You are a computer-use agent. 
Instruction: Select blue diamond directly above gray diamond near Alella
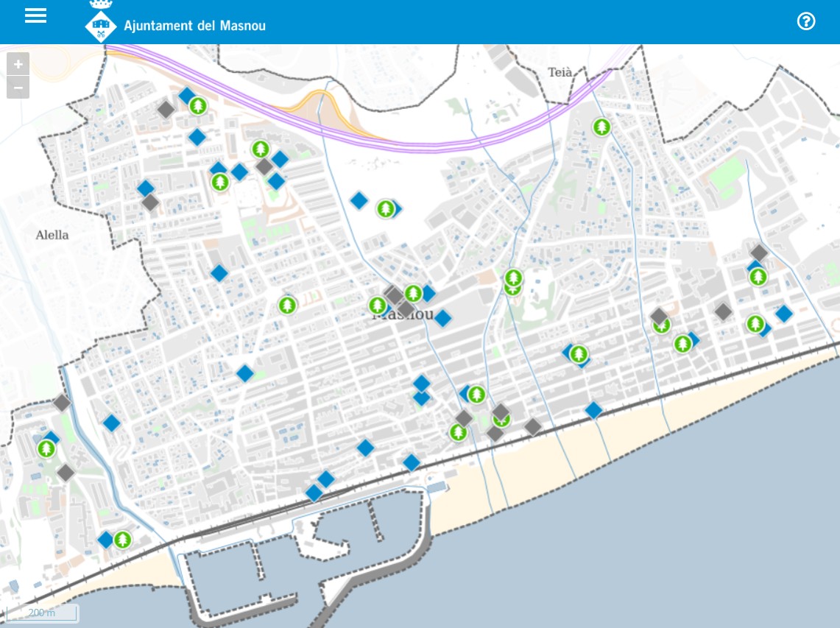click(146, 188)
